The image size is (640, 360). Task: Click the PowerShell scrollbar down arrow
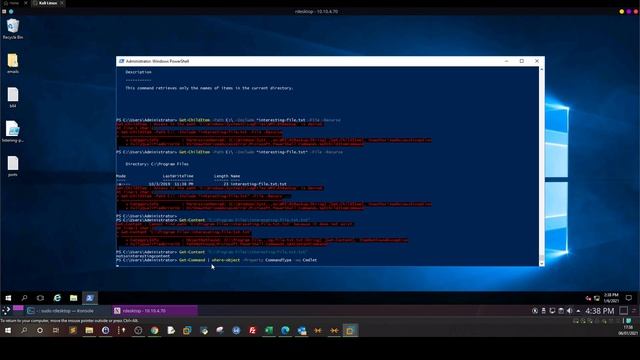point(542,264)
